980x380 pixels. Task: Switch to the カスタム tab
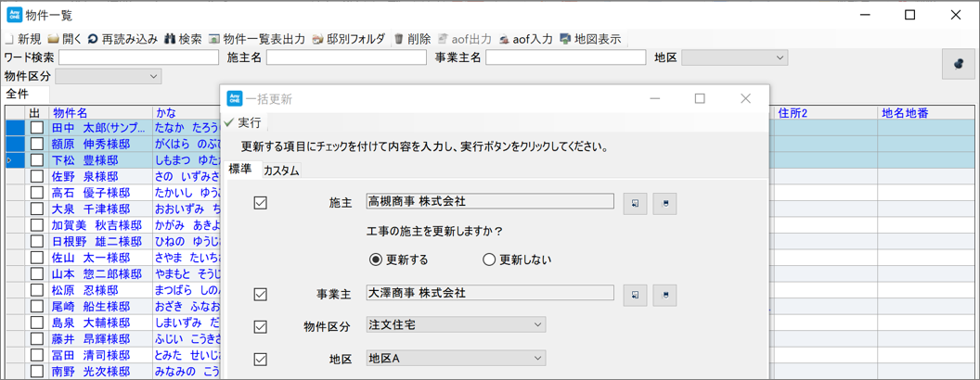tap(281, 171)
